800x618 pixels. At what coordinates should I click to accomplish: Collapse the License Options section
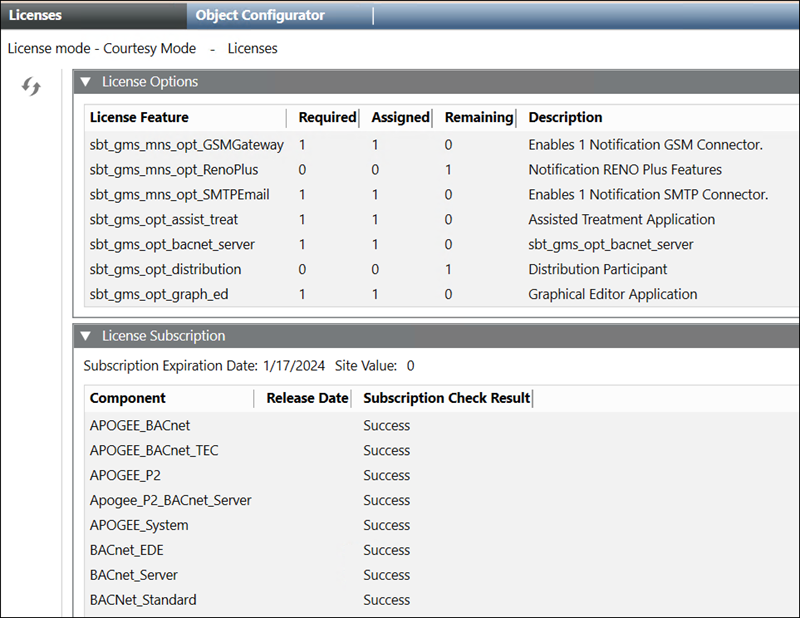[86, 82]
